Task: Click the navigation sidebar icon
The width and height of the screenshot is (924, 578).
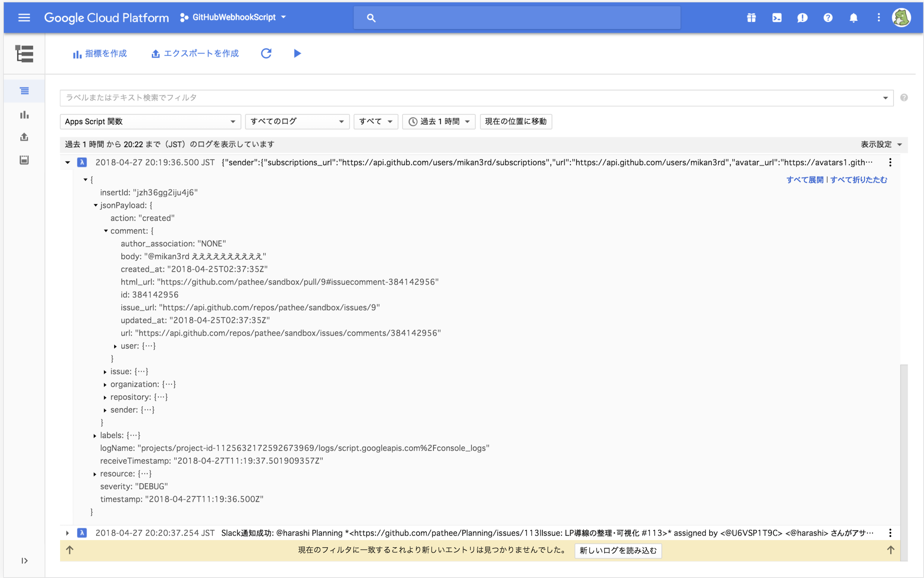Action: (x=24, y=17)
